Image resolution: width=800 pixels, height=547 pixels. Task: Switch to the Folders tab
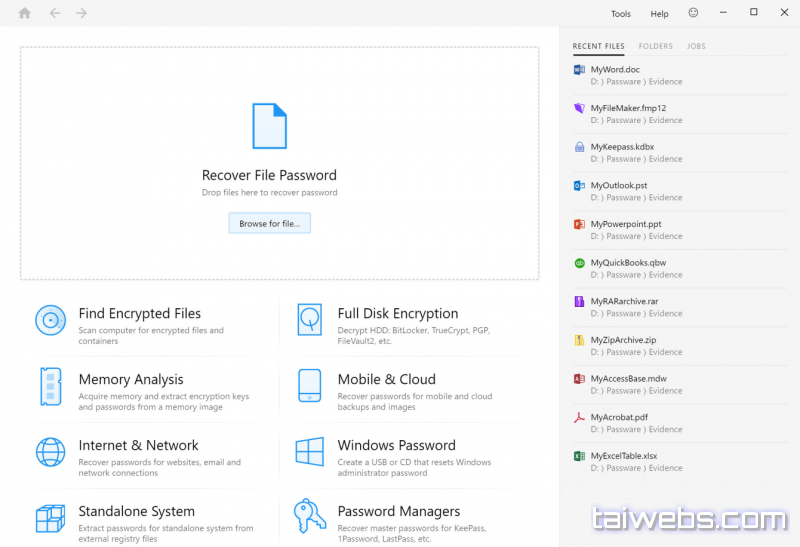click(655, 46)
